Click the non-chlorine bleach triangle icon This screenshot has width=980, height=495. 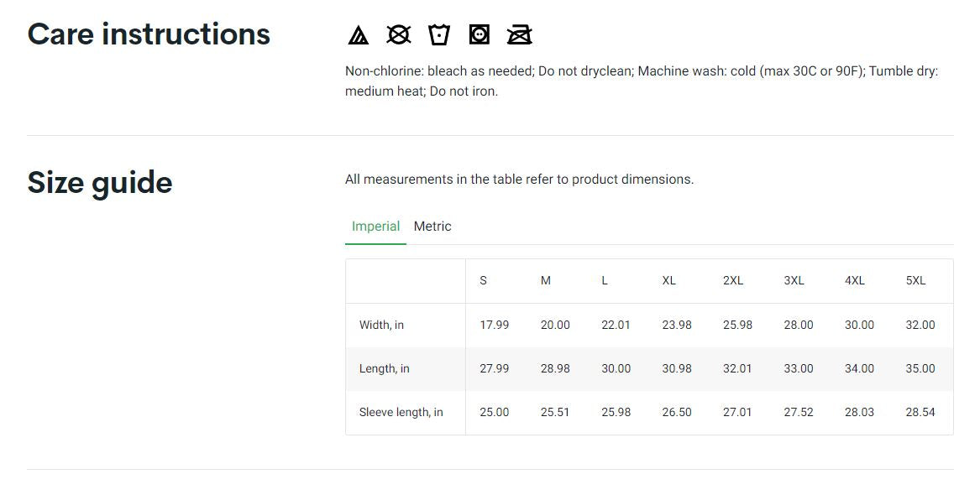click(359, 34)
